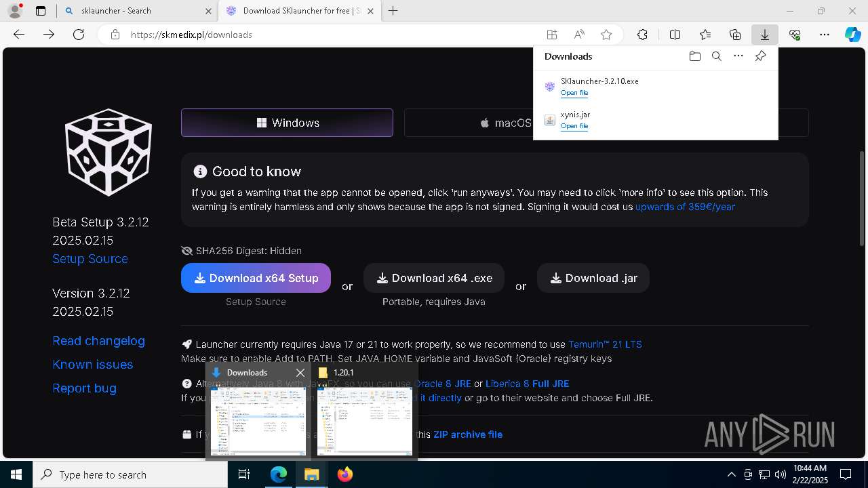Search downloads with magnifier icon
The width and height of the screenshot is (868, 488).
click(x=717, y=56)
